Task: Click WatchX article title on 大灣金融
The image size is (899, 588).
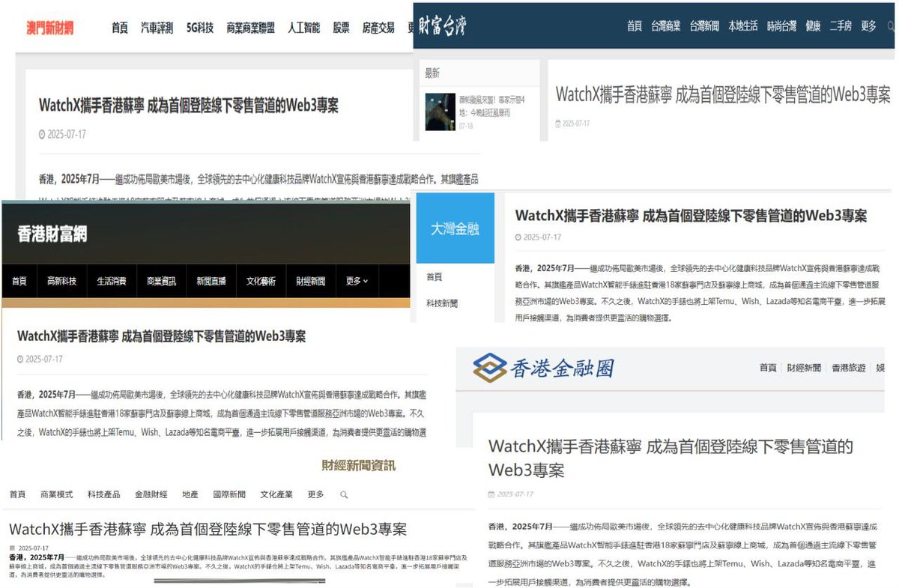Action: click(x=691, y=215)
